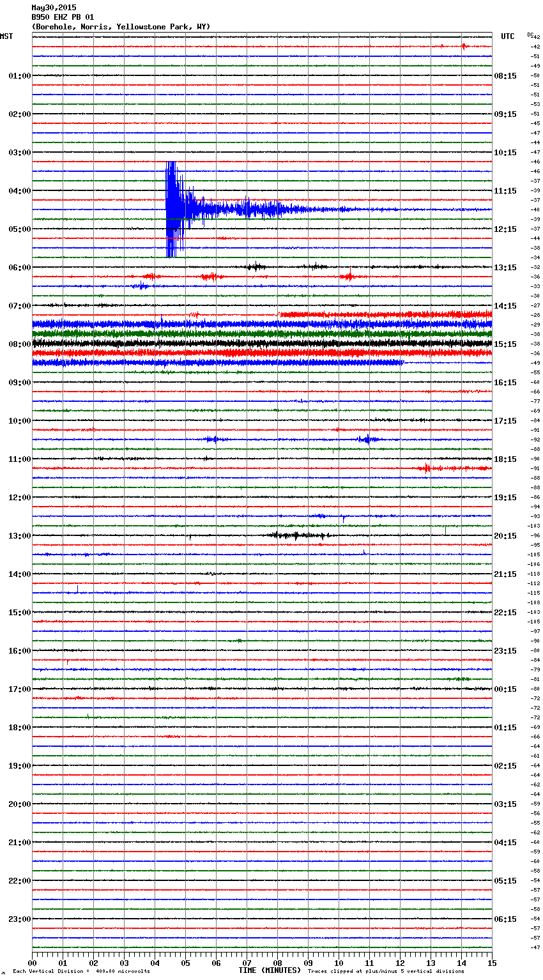Click the "18:15" UTC time label
The height and width of the screenshot is (980, 543).
[505, 459]
